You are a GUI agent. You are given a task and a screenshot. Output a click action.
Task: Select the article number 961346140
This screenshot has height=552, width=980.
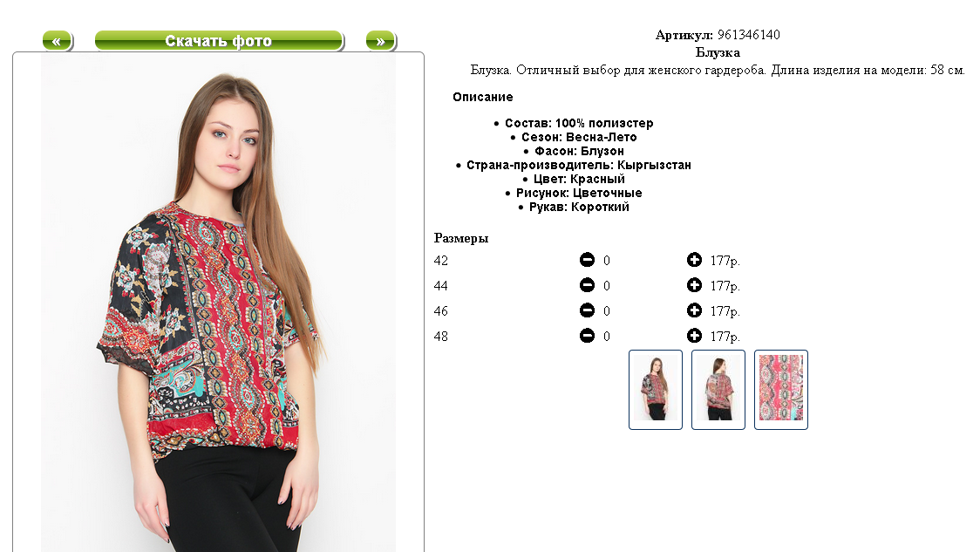pos(748,35)
